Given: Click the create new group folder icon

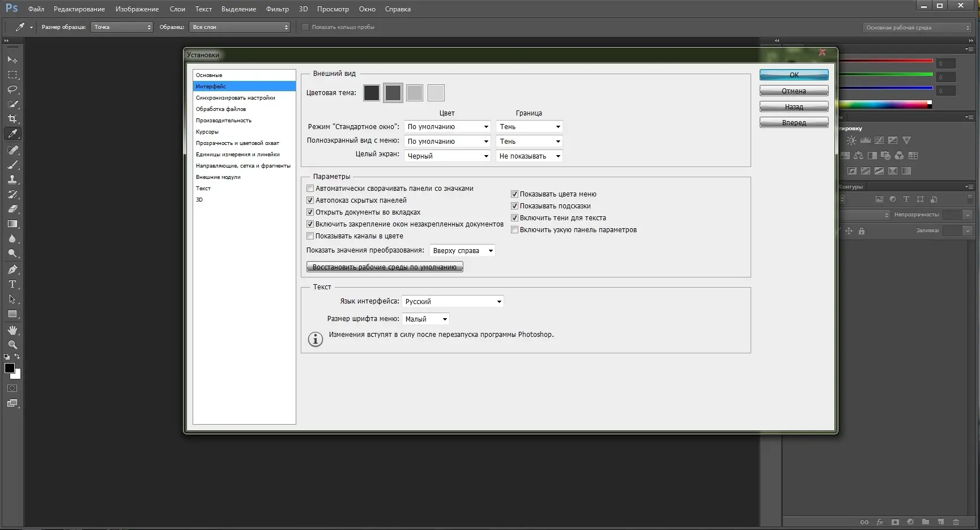Looking at the screenshot, I should pyautogui.click(x=926, y=522).
